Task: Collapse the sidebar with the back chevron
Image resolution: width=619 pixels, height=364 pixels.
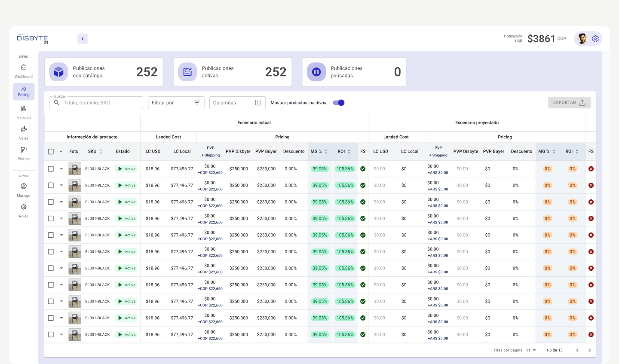Action: tap(83, 39)
